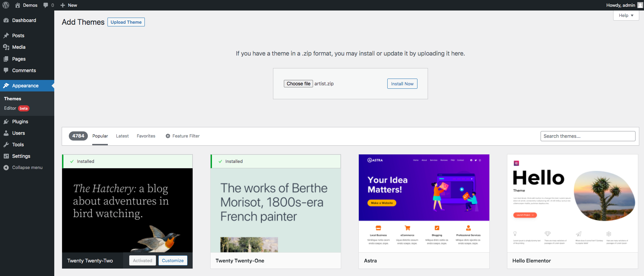Switch to the Latest themes tab
644x276 pixels.
[x=122, y=136]
